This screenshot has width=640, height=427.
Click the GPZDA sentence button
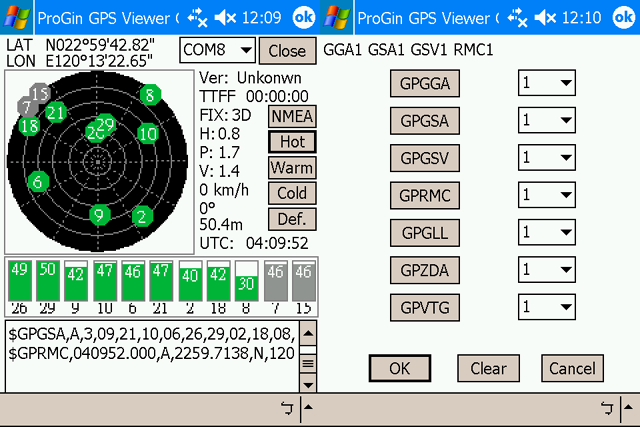point(425,270)
